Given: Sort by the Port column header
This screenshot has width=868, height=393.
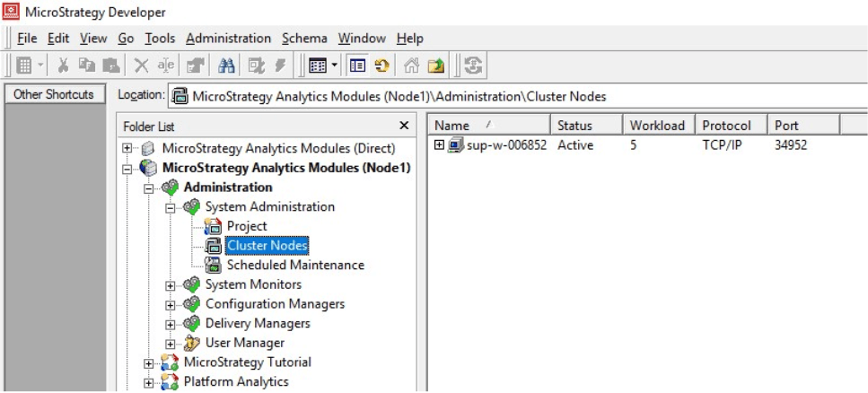Looking at the screenshot, I should (803, 125).
